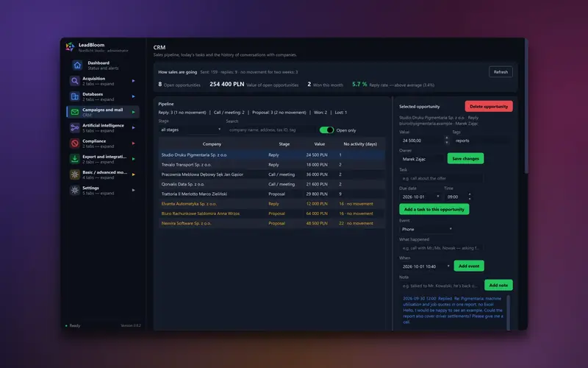Click Add a task to this opportunity
588x368 pixels.
coord(434,209)
